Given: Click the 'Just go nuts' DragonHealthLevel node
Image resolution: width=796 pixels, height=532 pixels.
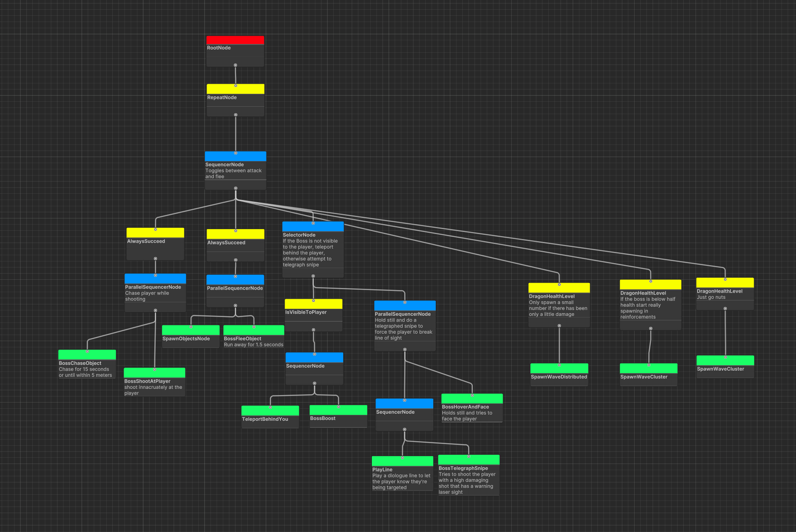Looking at the screenshot, I should [x=725, y=294].
